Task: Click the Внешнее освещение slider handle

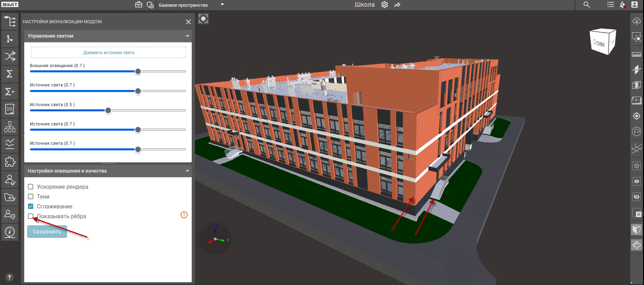Action: coord(138,71)
